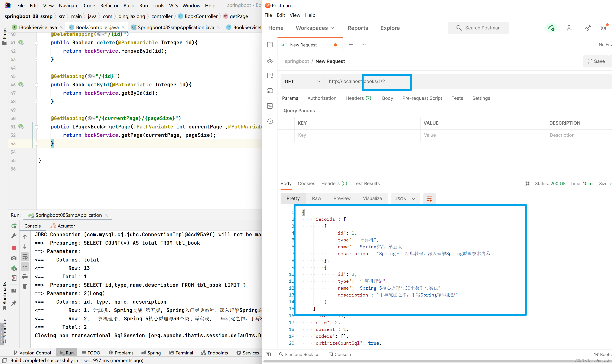
Task: Open Headers (5) response tab
Action: point(334,184)
